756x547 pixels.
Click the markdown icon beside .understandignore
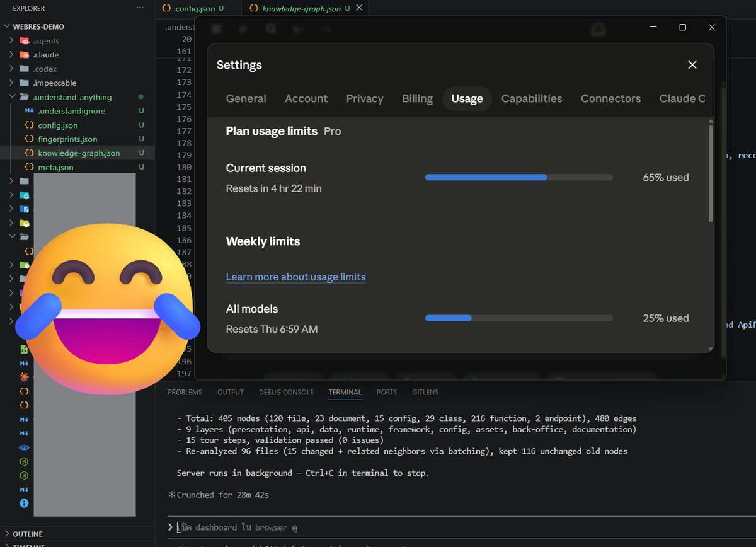29,111
